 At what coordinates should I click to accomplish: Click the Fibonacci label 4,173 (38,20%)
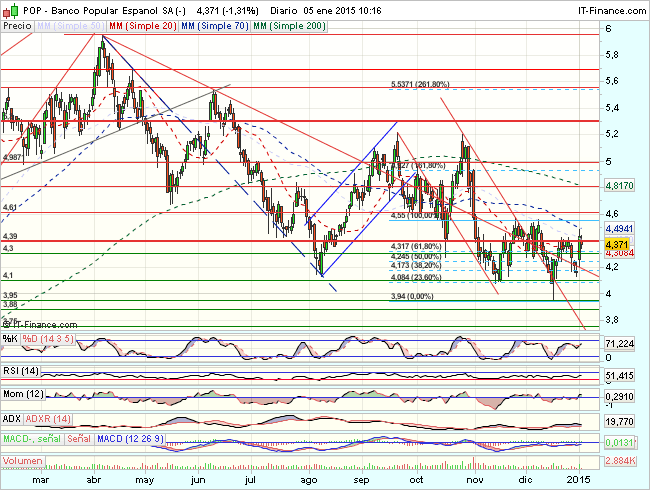tap(416, 265)
